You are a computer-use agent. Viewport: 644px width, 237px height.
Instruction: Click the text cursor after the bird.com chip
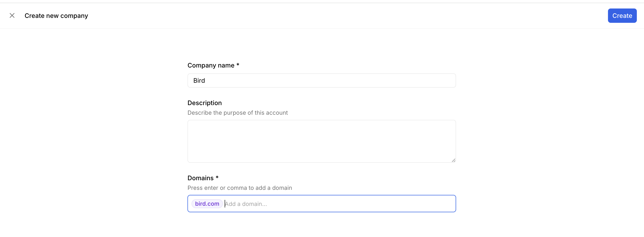coord(225,204)
